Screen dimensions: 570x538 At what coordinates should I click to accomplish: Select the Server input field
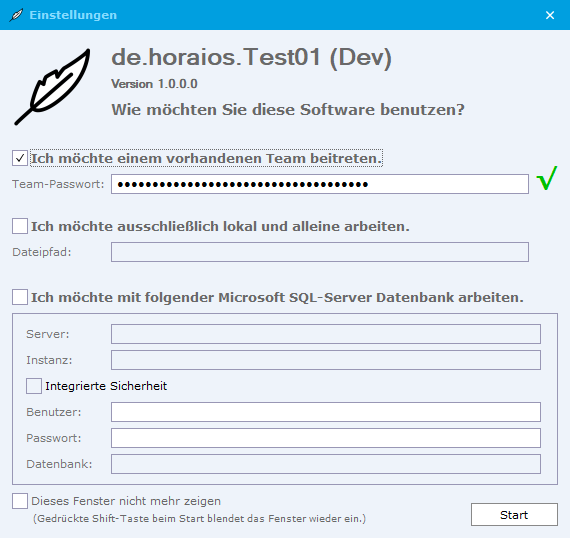pyautogui.click(x=326, y=334)
